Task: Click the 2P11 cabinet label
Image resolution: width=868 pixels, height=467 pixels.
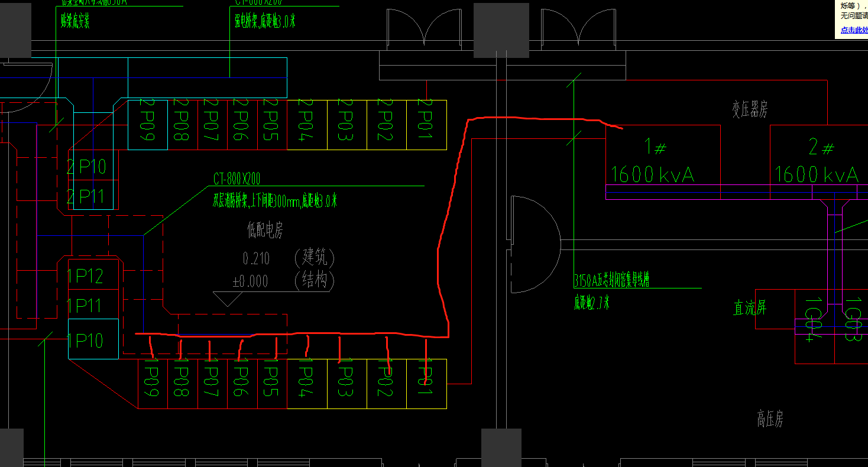Action: click(86, 197)
